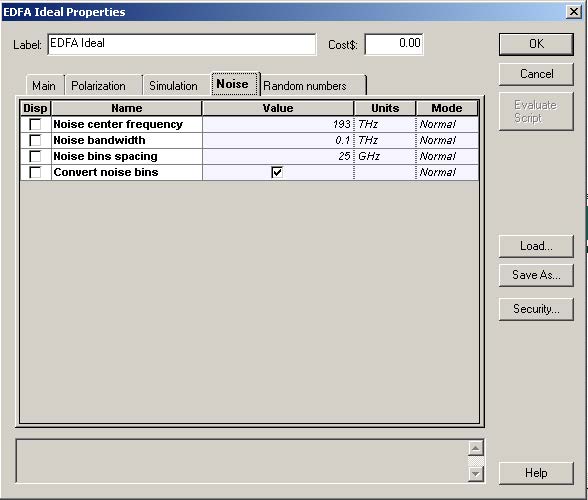The image size is (588, 500).
Task: Select the Noise bins spacing name cell
Action: [127, 156]
